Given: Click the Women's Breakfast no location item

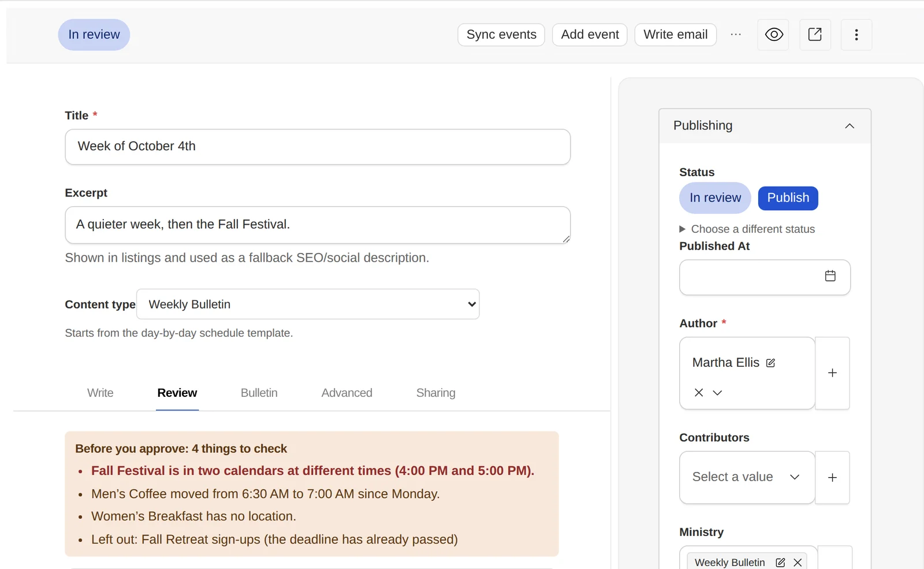Looking at the screenshot, I should (x=193, y=516).
